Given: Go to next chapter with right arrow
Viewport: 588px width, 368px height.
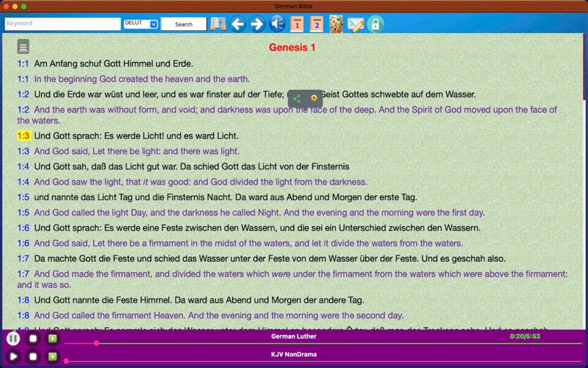Looking at the screenshot, I should pos(257,24).
